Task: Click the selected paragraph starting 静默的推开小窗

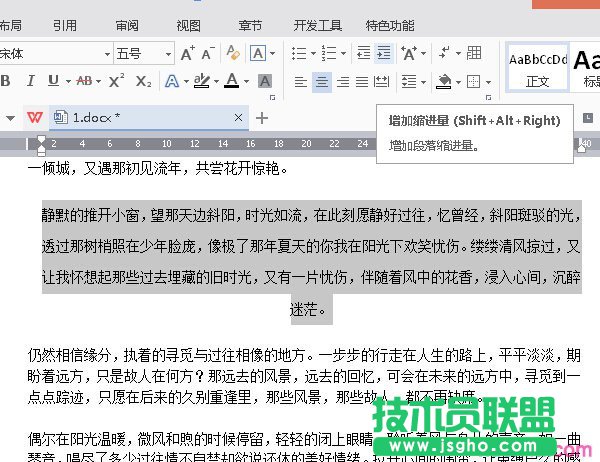Action: [x=312, y=262]
